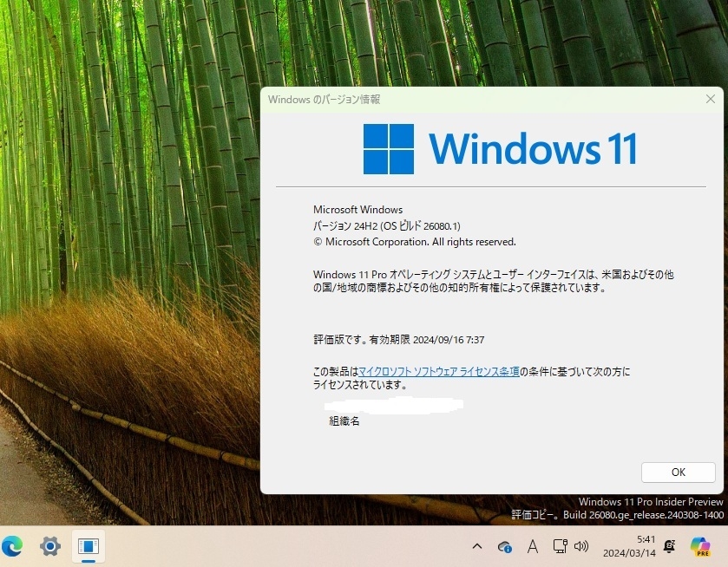Open the マイクロソフト ソフトウェア ライセンス条項 link
Screen dimensions: 728x567
pos(439,372)
